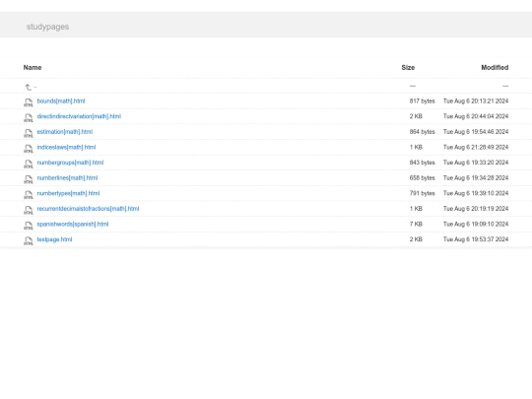
Task: Click date Tue Aug 6 19:39:10 2024
Action: point(476,193)
